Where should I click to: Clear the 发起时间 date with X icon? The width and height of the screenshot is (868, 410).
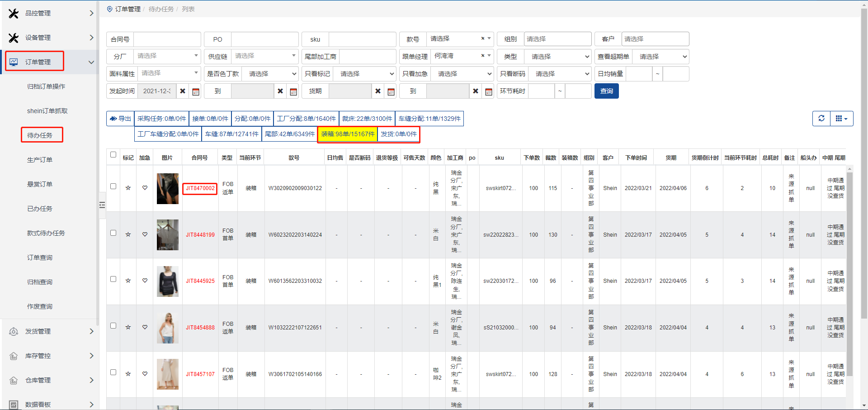pos(183,91)
